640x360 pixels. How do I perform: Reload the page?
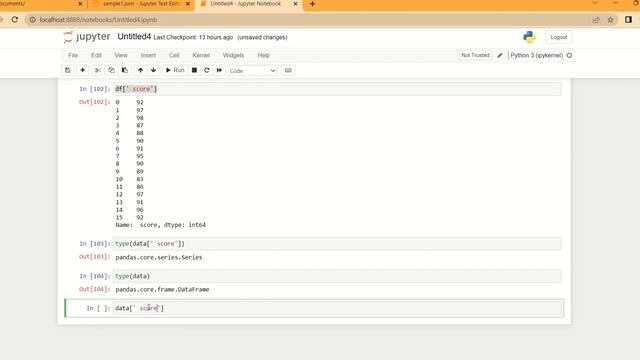tap(15, 20)
